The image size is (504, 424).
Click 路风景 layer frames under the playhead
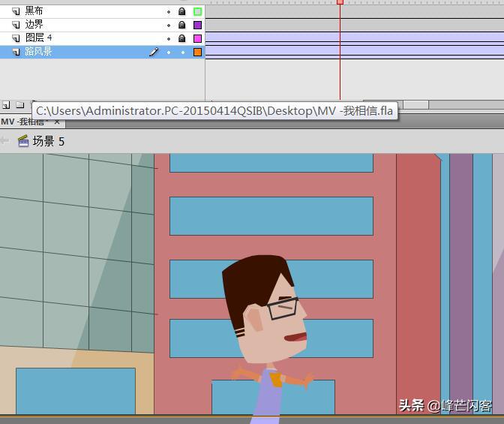[340, 52]
